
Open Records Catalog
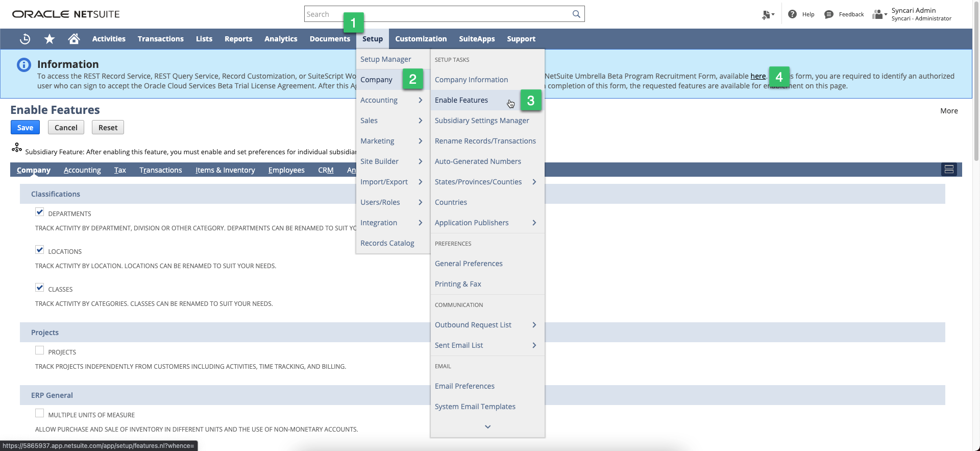tap(387, 243)
